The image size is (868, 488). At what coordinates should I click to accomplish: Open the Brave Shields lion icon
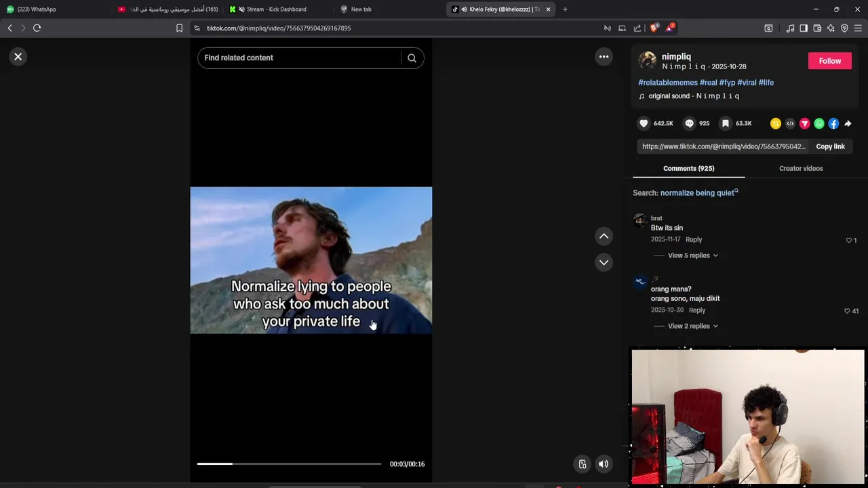(x=654, y=28)
